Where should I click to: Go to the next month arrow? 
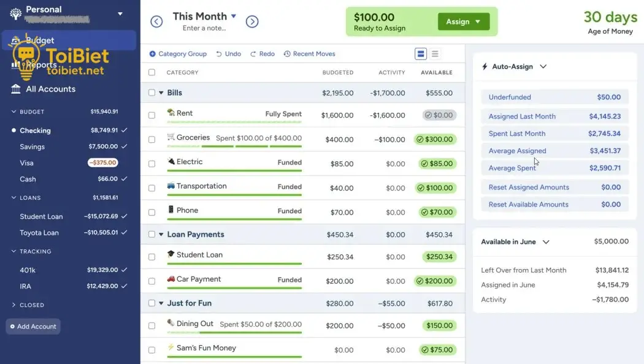pos(252,21)
